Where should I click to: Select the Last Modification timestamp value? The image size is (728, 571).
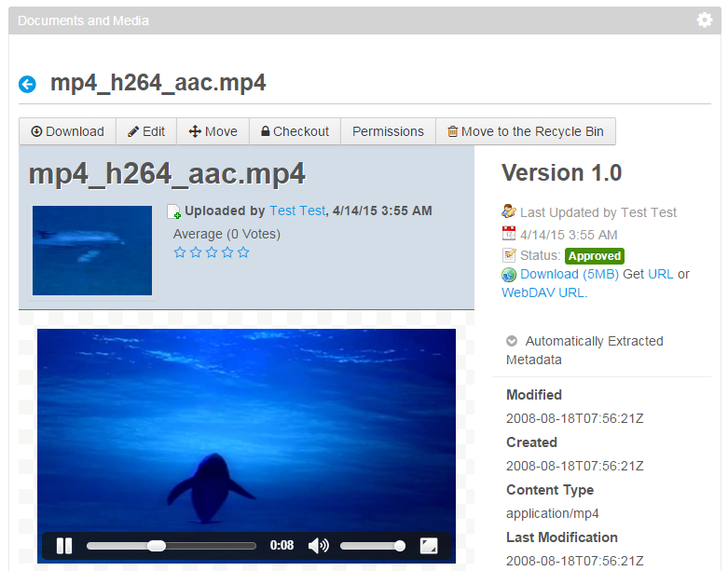pyautogui.click(x=575, y=561)
